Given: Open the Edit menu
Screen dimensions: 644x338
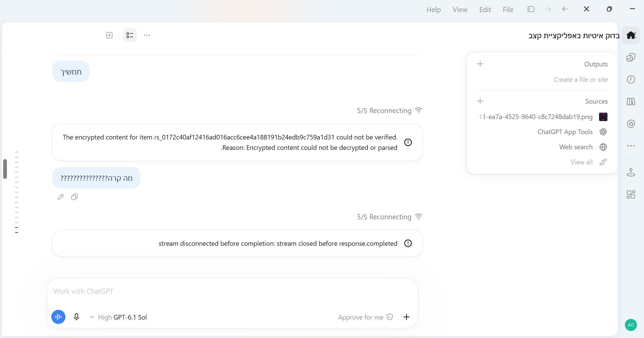Looking at the screenshot, I should pos(485,10).
